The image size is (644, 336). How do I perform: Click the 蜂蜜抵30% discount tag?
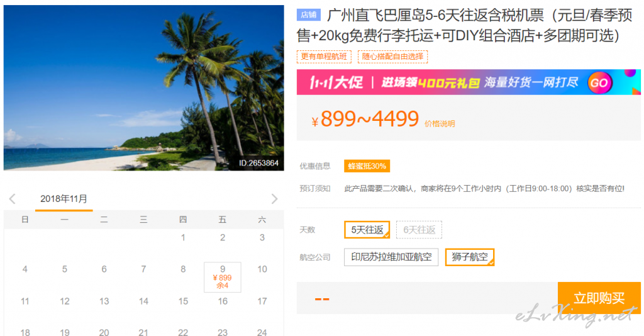point(367,166)
